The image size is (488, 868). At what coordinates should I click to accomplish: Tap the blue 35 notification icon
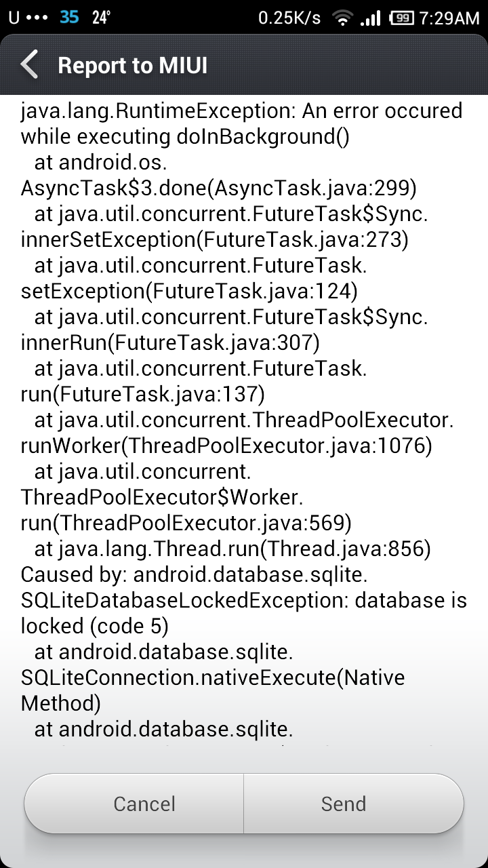[x=69, y=18]
